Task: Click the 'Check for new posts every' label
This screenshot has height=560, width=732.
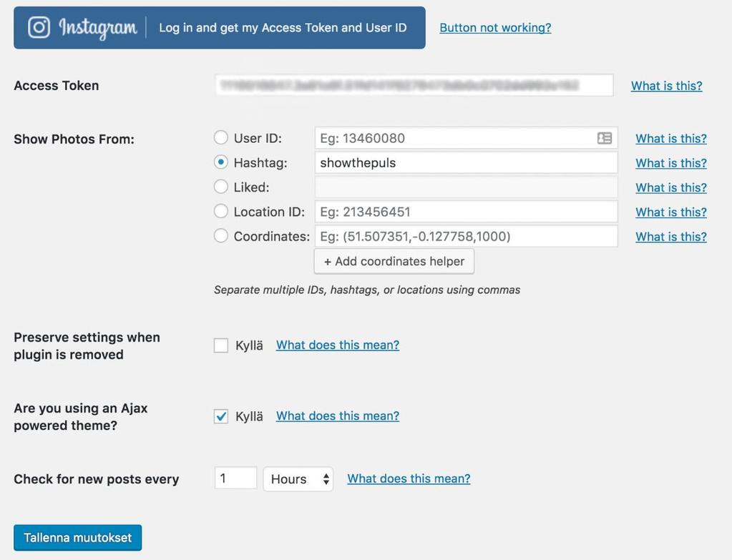Action: tap(96, 479)
